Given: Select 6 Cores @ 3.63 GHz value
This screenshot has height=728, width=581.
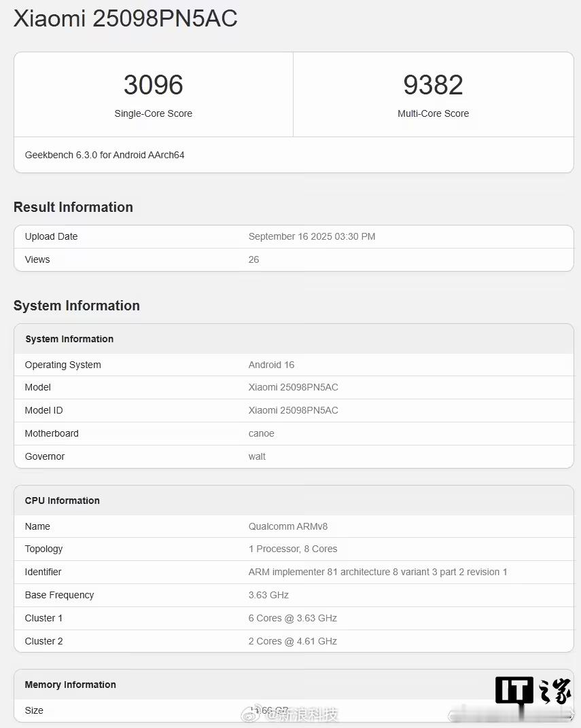Looking at the screenshot, I should pos(293,619).
